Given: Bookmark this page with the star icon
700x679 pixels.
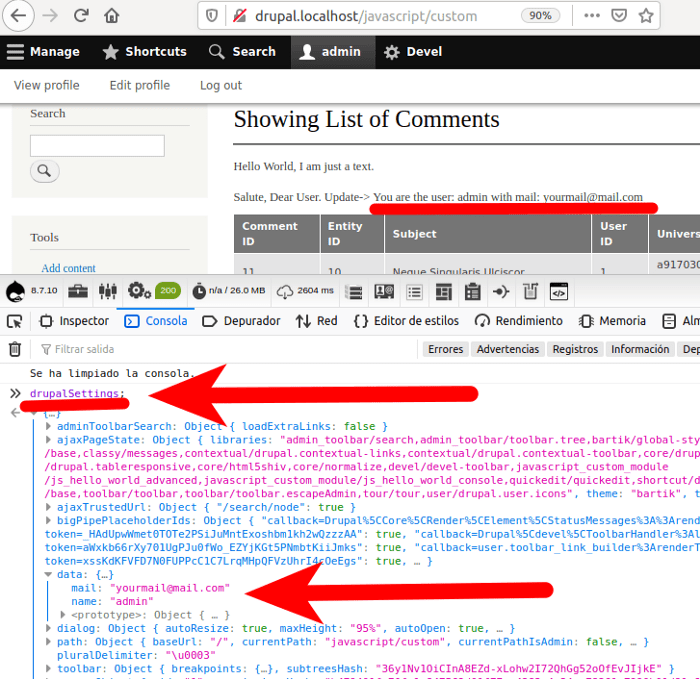Looking at the screenshot, I should [x=646, y=16].
